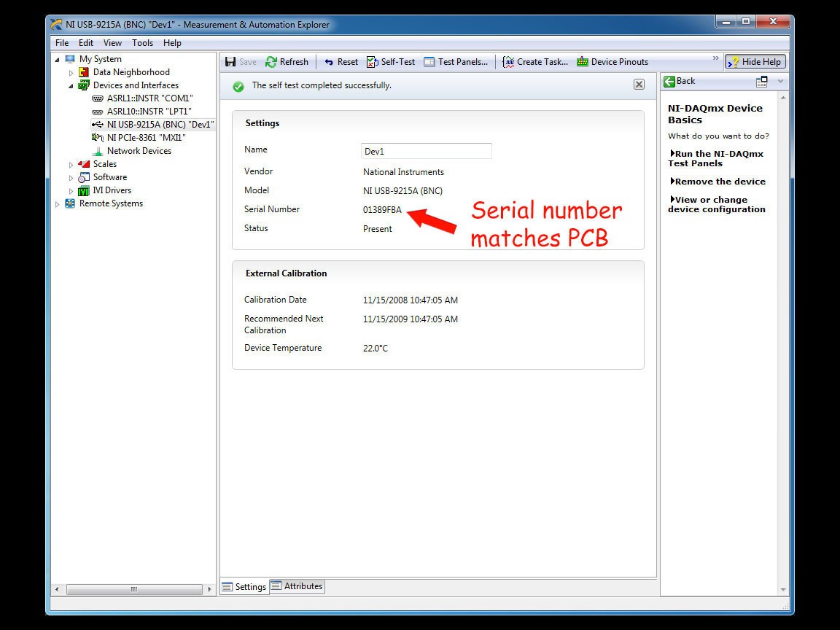Open the File menu

point(61,43)
